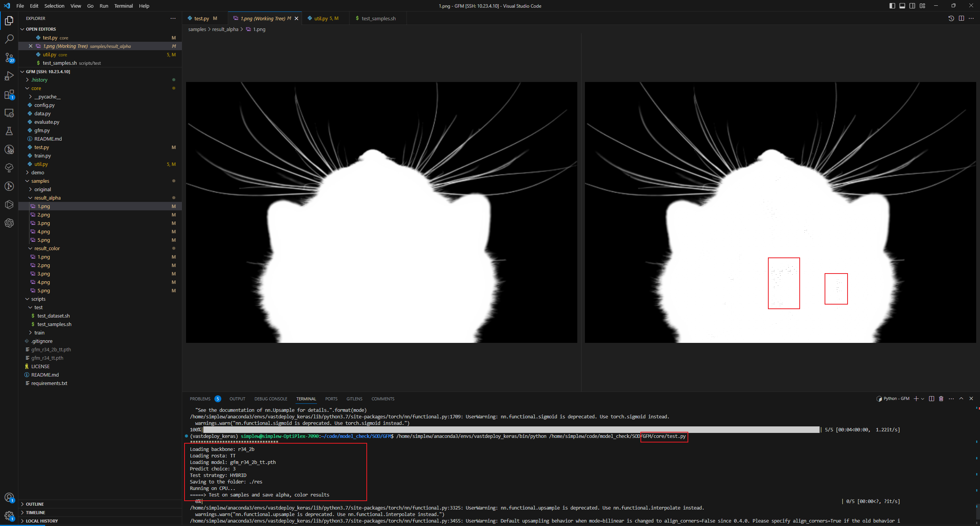
Task: Open Run and Debug view
Action: [9, 76]
